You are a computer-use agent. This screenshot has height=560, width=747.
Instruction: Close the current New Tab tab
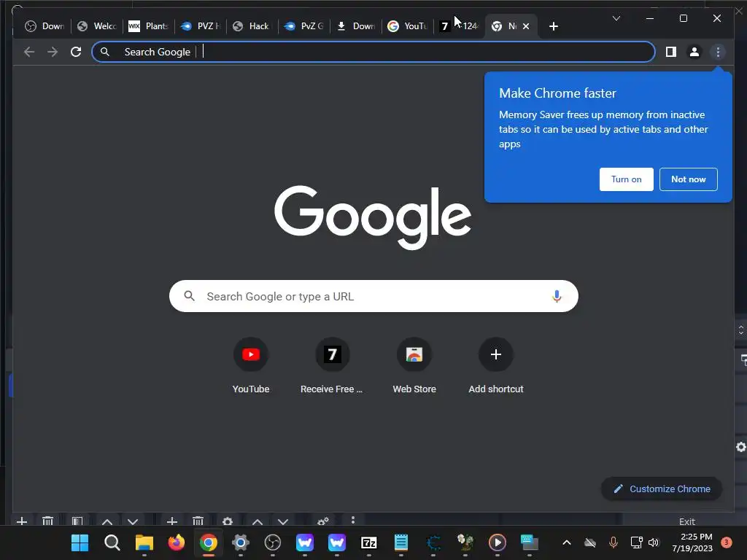[526, 26]
